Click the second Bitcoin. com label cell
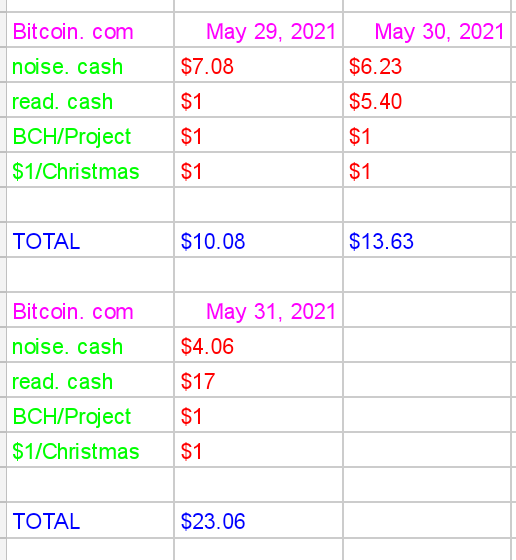This screenshot has width=516, height=560. 90,310
